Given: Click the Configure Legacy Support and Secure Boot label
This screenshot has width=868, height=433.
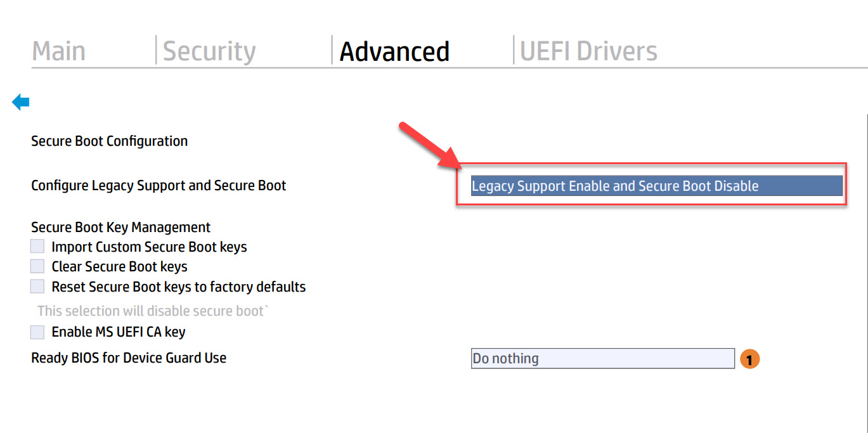Looking at the screenshot, I should click(x=159, y=186).
